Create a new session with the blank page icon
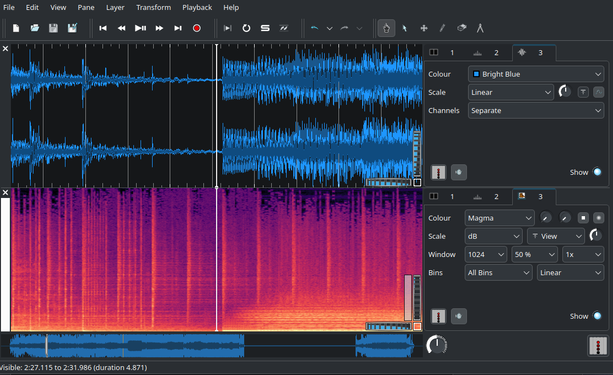 (x=16, y=28)
